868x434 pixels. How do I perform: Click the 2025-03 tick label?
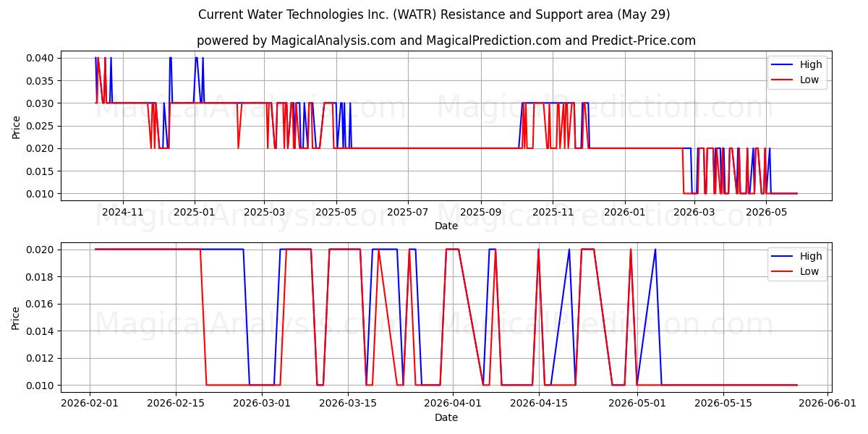[x=264, y=212]
